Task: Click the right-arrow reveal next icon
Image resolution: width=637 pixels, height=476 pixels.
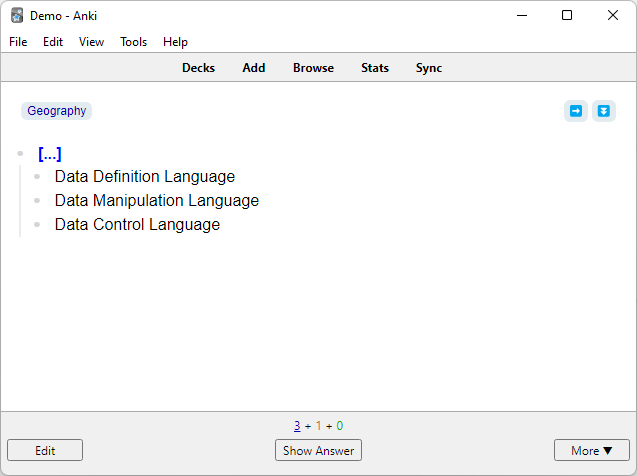Action: 576,111
